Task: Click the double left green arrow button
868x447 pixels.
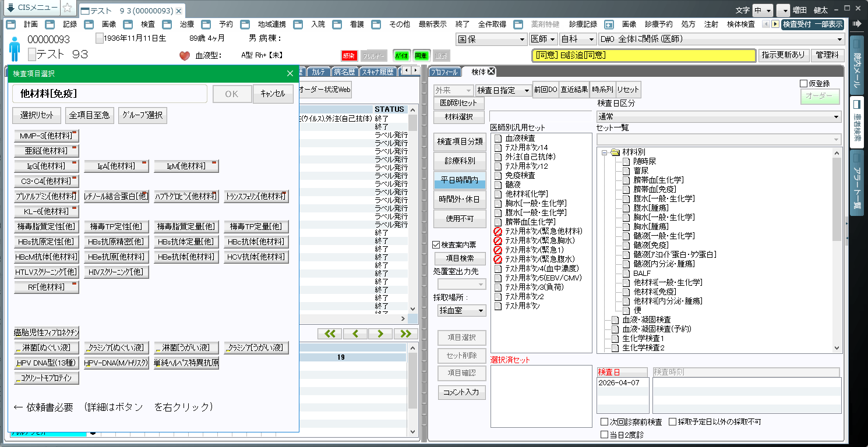Action: click(330, 334)
